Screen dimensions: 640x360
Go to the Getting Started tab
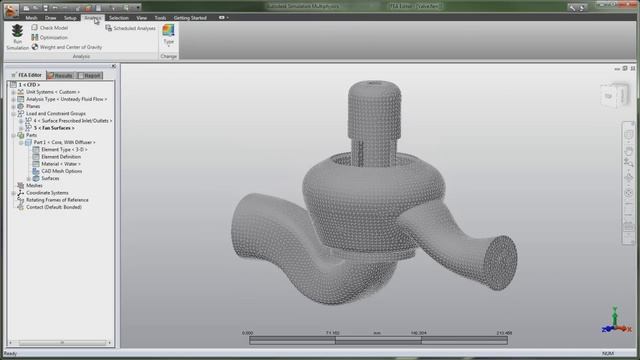[x=190, y=18]
